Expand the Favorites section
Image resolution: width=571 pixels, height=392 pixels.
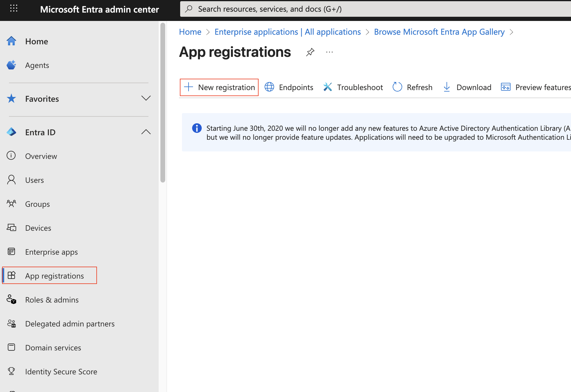coord(146,98)
